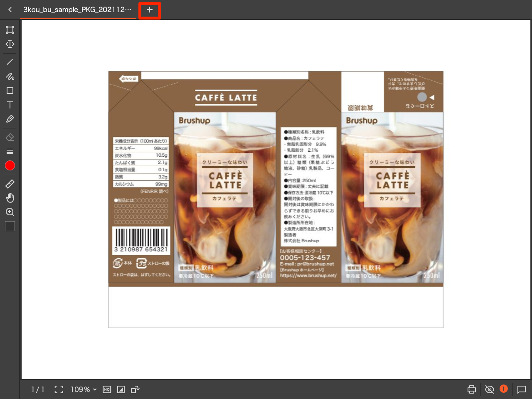
Task: Select the object selection tool
Action: [x=10, y=30]
